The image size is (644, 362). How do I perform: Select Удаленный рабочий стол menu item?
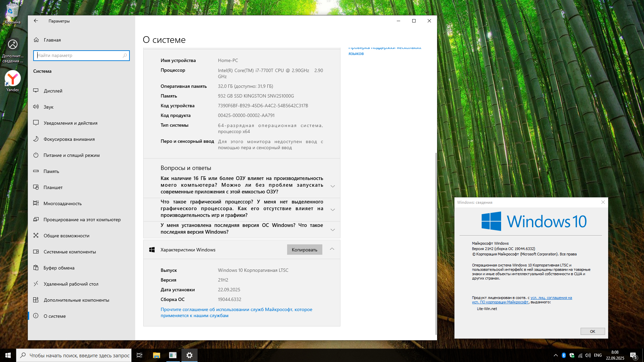[x=71, y=284]
